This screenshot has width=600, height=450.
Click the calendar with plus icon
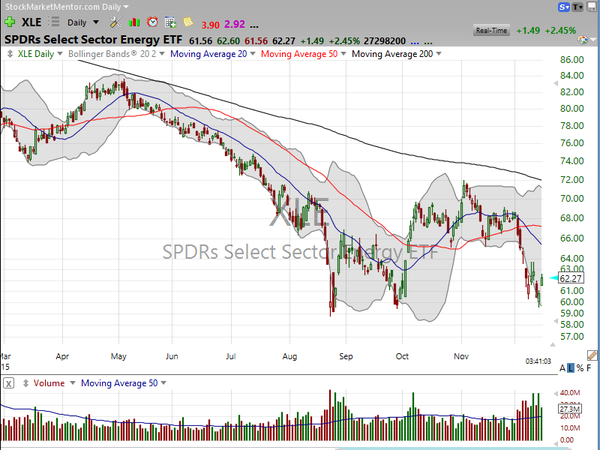170,22
